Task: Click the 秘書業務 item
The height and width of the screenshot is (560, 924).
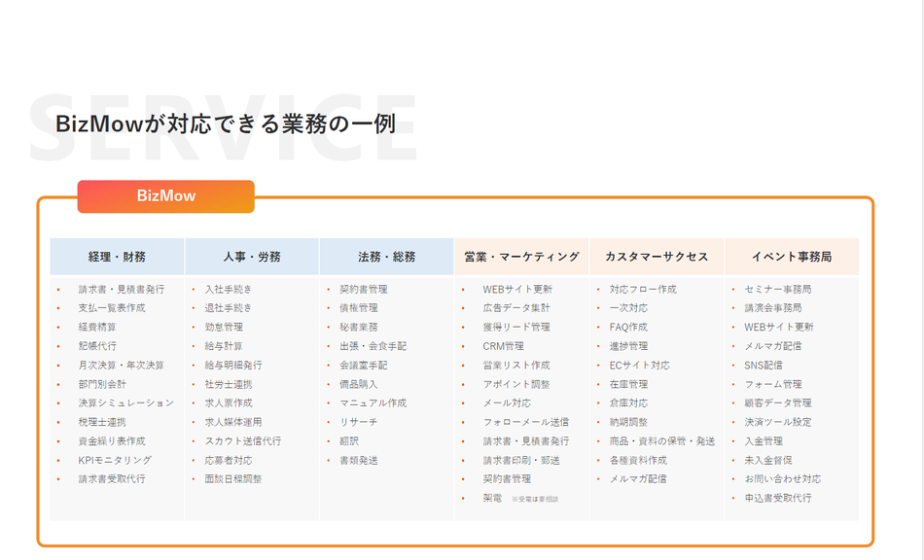Action: (359, 327)
